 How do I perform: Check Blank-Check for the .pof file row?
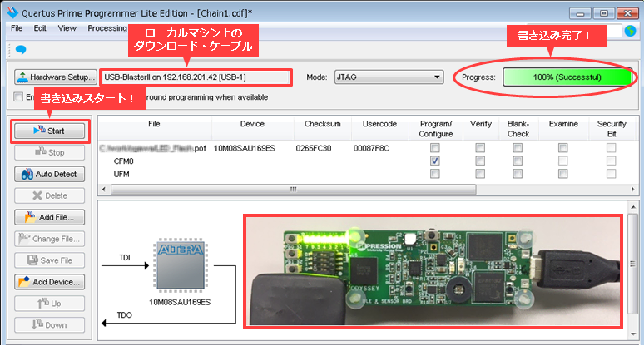click(518, 148)
